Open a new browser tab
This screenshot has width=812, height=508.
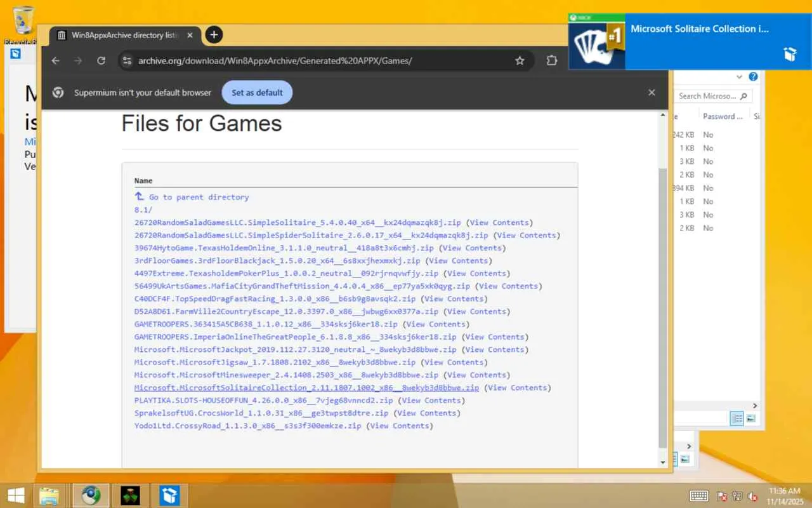[x=214, y=35]
